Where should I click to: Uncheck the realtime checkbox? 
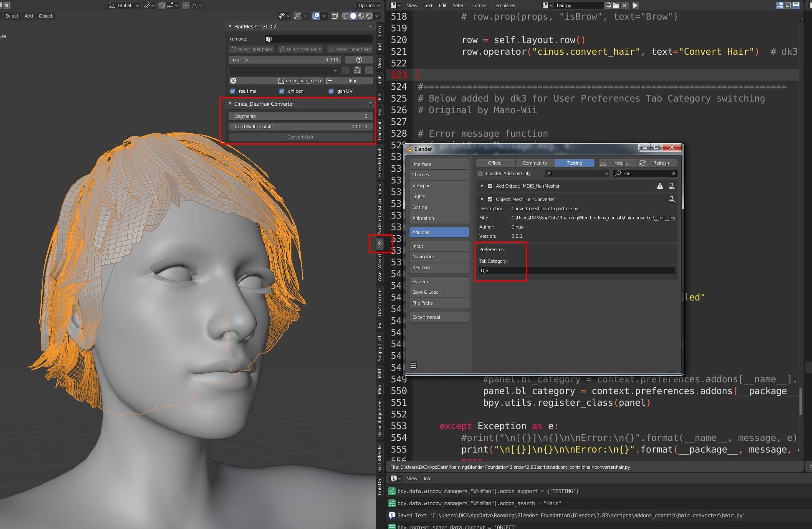click(233, 91)
